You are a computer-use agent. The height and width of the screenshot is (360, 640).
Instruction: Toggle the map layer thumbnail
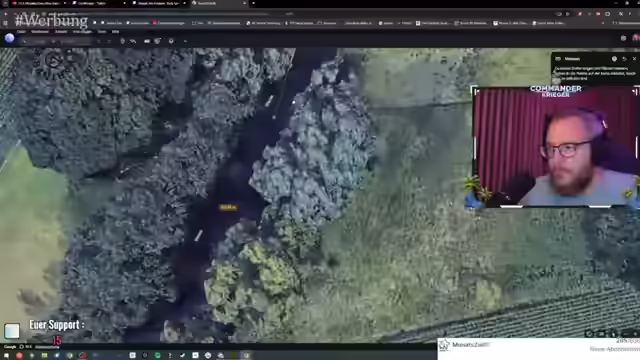coord(12,331)
